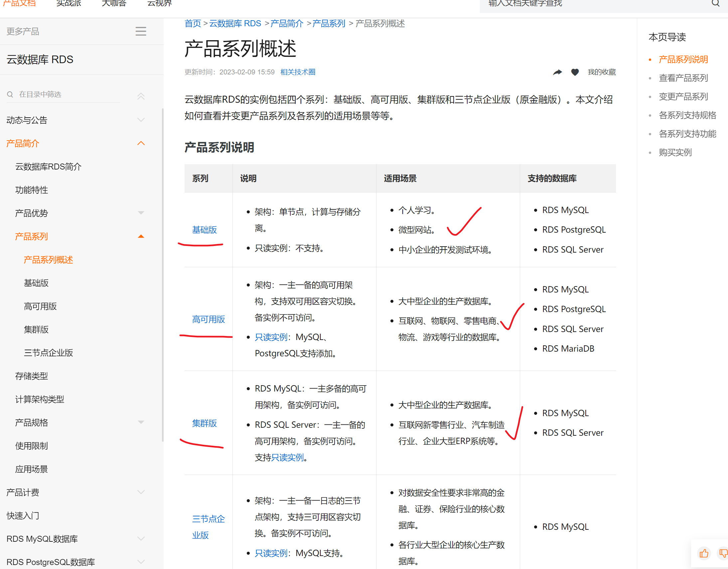Screen dimensions: 728x569
Task: Expand the 产品计费 section
Action: (x=141, y=492)
